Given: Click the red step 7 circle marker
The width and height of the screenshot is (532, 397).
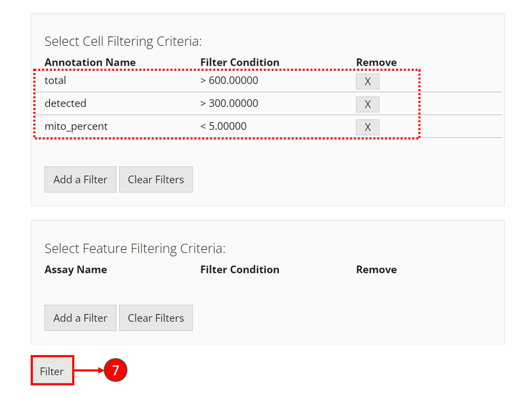Looking at the screenshot, I should 115,371.
